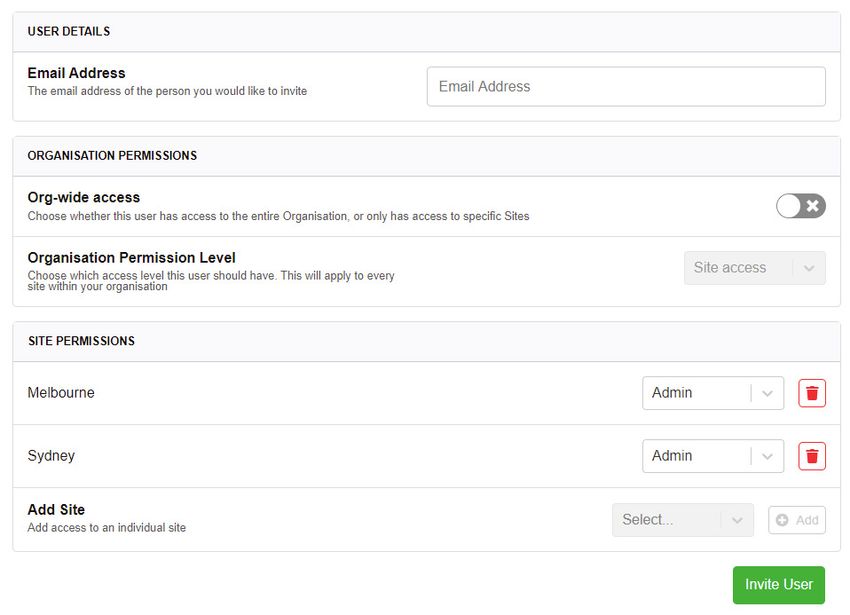Click the Add site button

point(796,520)
